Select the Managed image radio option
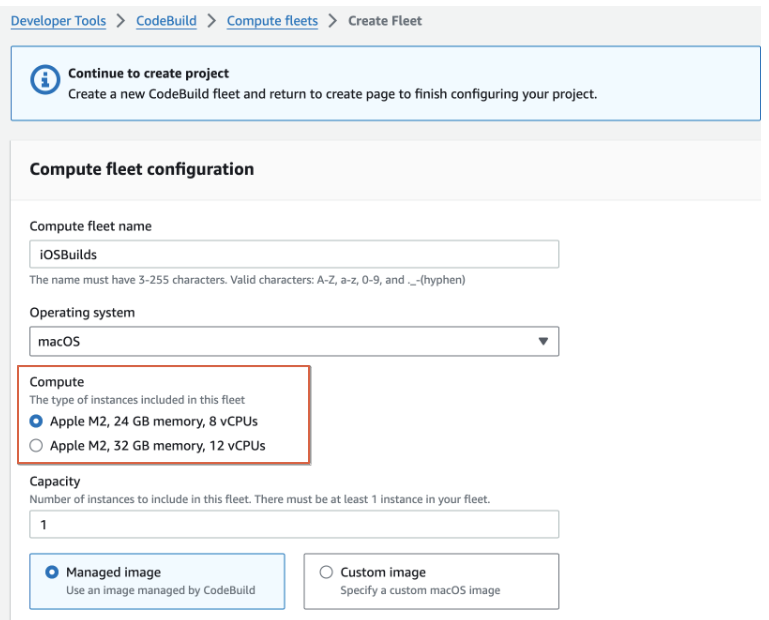This screenshot has width=769, height=620. 51,573
